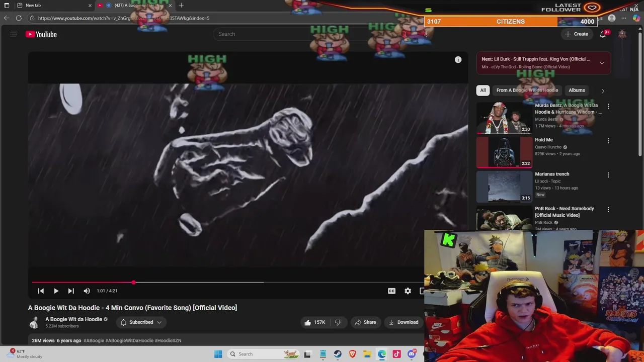Image resolution: width=644 pixels, height=362 pixels.
Task: Click the browser address bar URL
Action: pyautogui.click(x=124, y=18)
